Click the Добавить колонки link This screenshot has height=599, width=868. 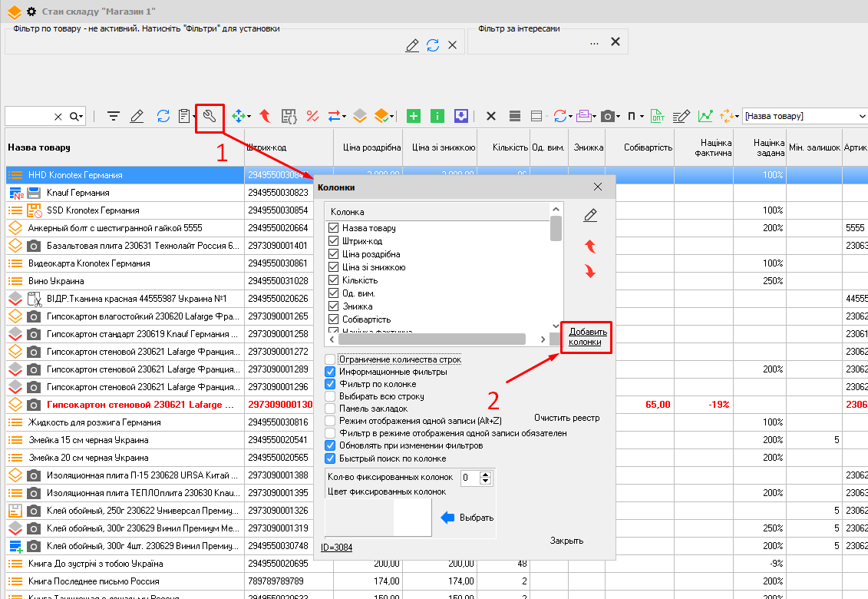click(588, 336)
